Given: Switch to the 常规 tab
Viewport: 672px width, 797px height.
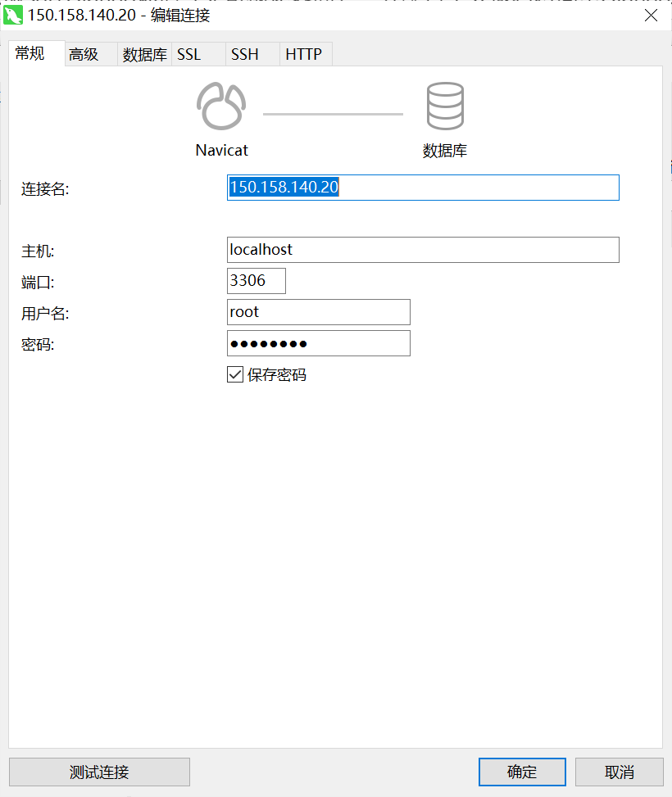Looking at the screenshot, I should pos(37,53).
